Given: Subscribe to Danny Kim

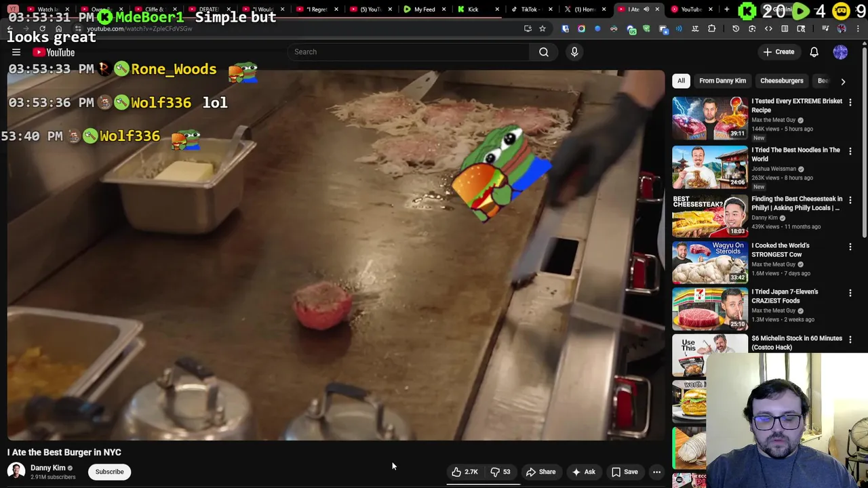Looking at the screenshot, I should [x=109, y=472].
